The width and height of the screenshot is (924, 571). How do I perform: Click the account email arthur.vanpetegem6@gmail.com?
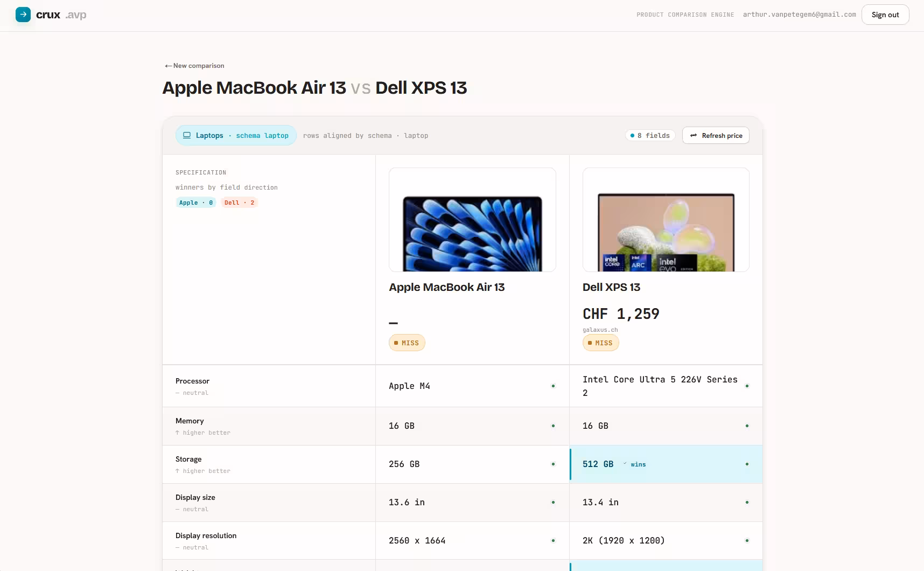800,15
